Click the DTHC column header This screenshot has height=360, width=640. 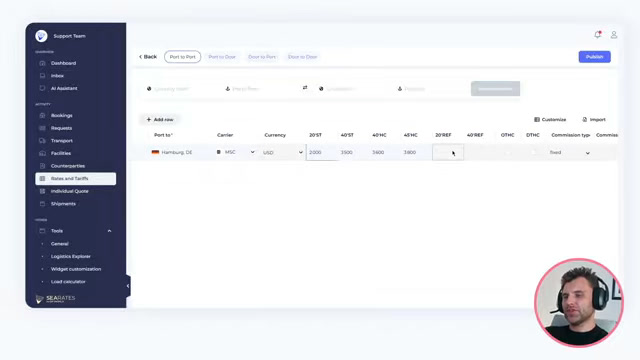(x=533, y=135)
